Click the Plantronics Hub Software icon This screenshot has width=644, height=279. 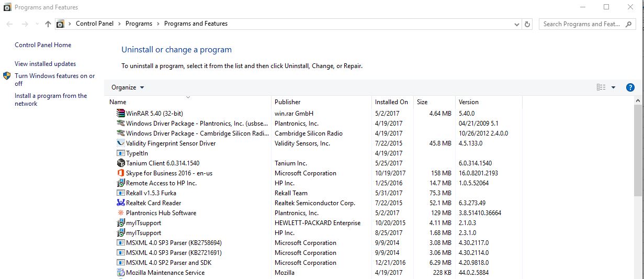coord(121,213)
